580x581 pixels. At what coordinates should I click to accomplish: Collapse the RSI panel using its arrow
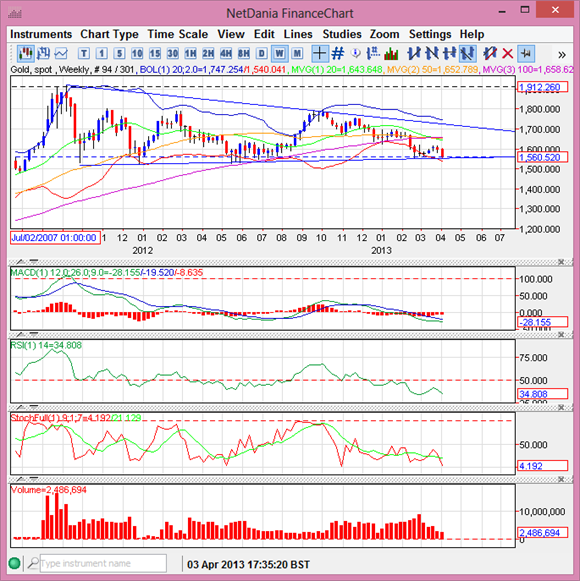[21, 335]
